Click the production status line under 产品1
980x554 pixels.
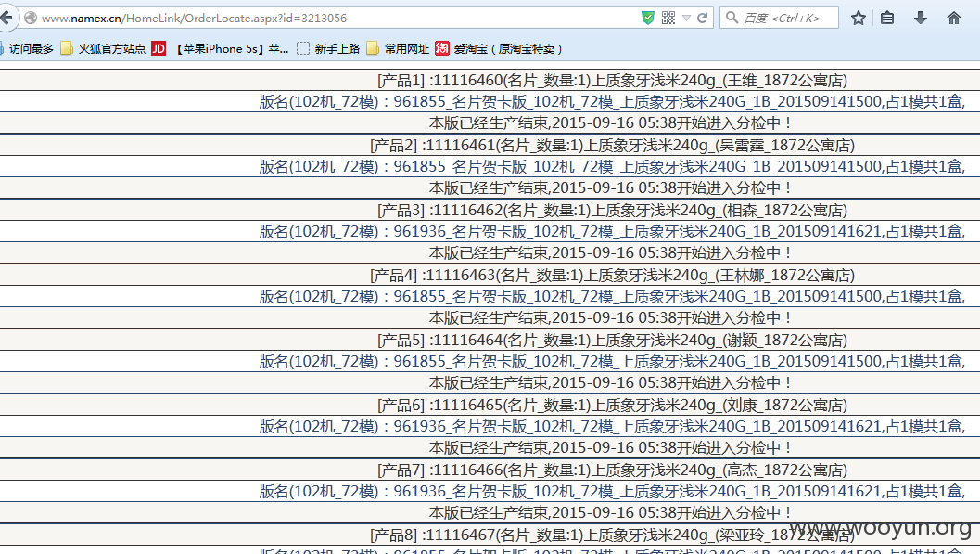[x=611, y=123]
